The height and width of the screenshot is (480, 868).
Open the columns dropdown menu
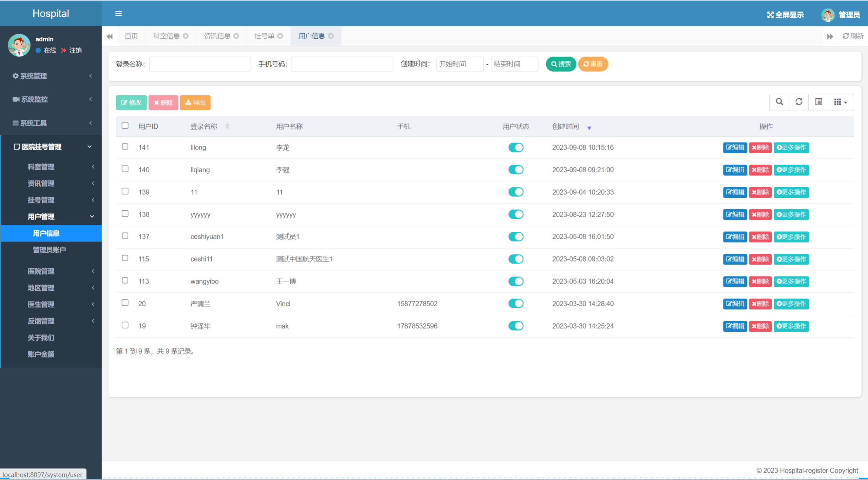[x=841, y=102]
